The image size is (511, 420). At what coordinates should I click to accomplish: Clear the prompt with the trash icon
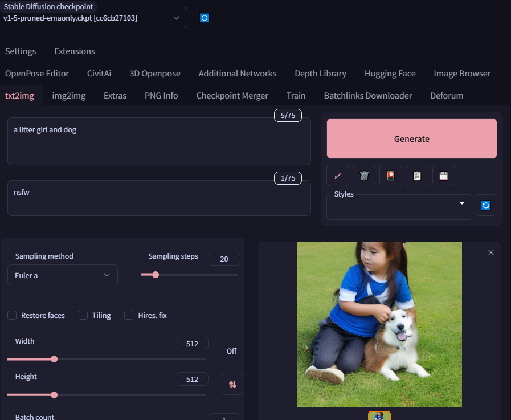(x=364, y=176)
